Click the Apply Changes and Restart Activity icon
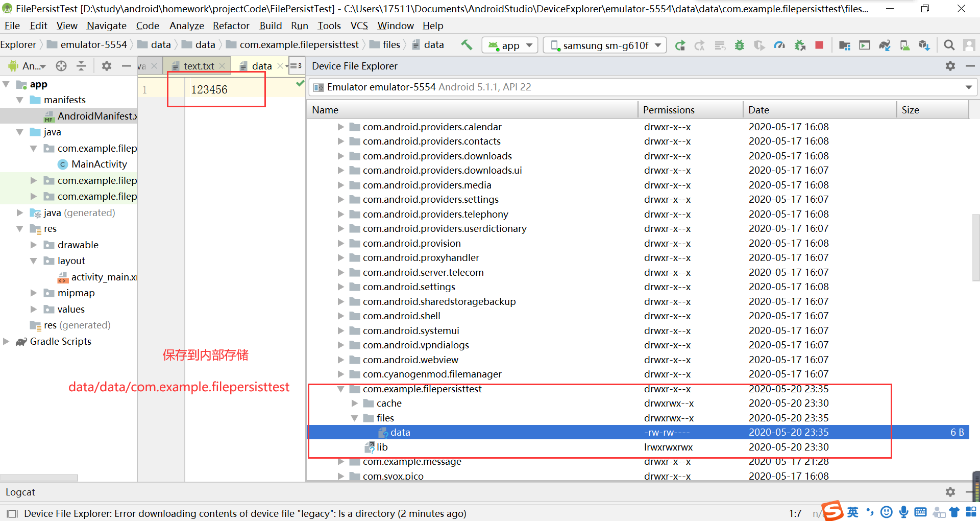The image size is (980, 521). [x=700, y=45]
